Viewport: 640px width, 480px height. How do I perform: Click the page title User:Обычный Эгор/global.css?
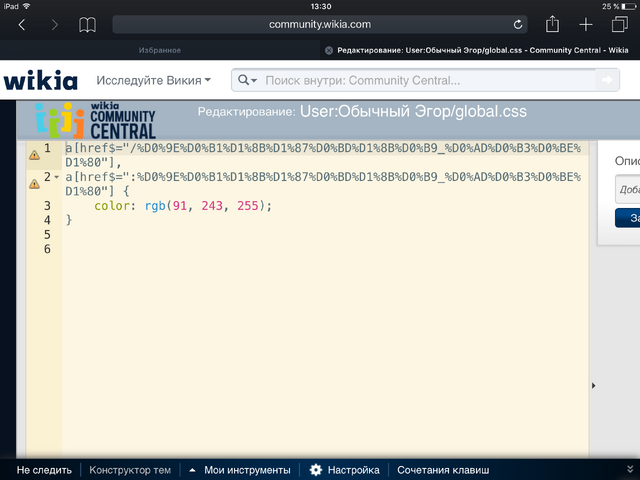[x=413, y=111]
